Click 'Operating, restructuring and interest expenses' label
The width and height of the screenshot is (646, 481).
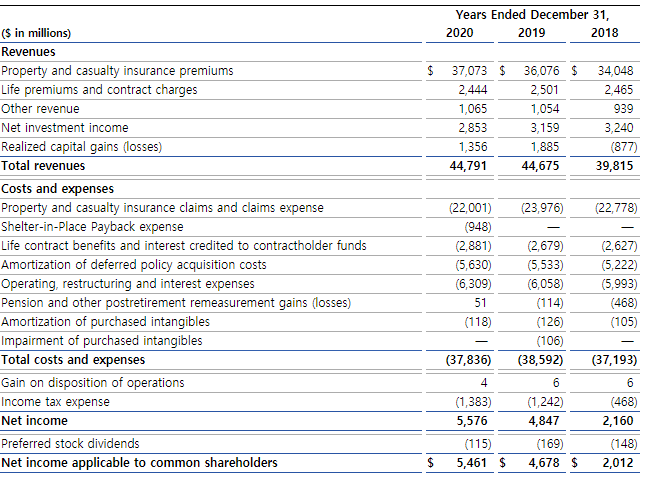pos(128,283)
